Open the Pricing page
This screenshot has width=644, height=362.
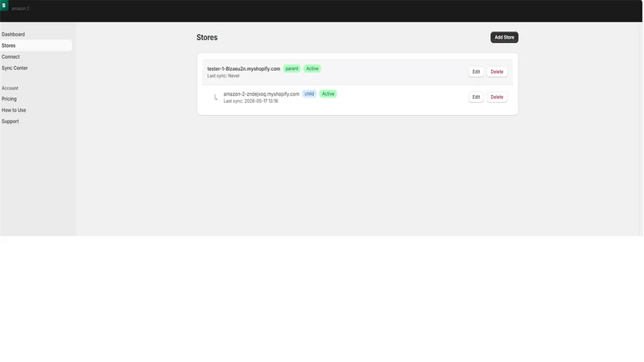[9, 99]
